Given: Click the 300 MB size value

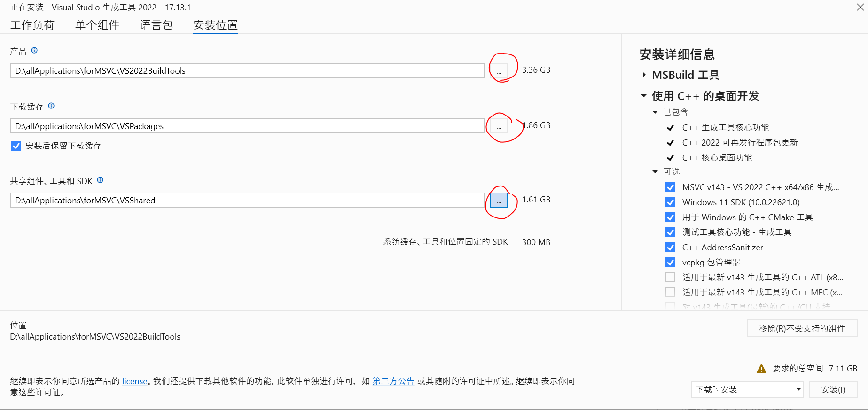Looking at the screenshot, I should (536, 242).
